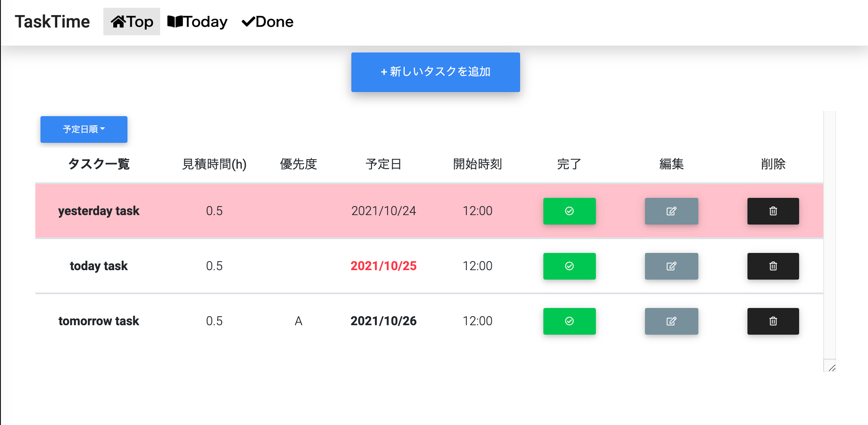Click estimate 0.5 of yesterday task
The image size is (868, 425).
(x=214, y=211)
